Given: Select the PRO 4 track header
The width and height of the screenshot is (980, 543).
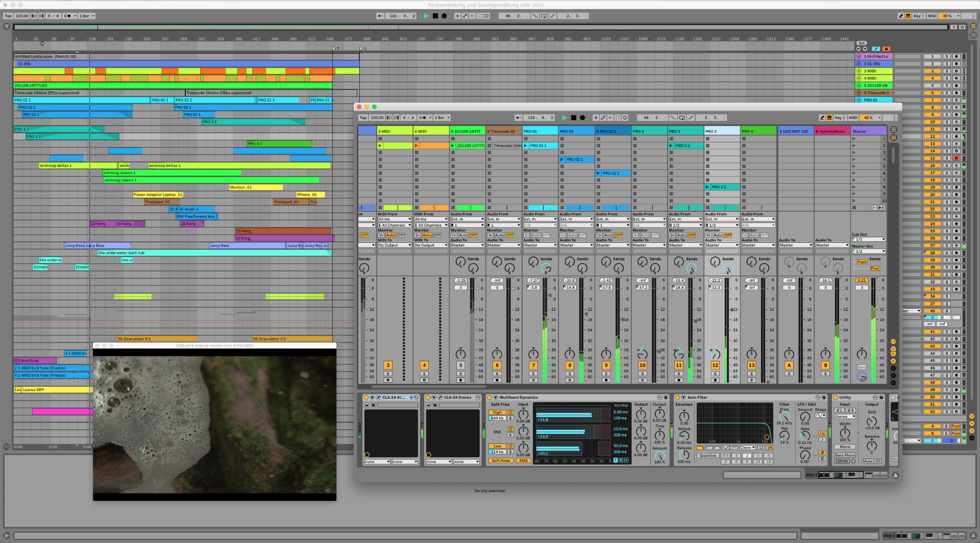Looking at the screenshot, I should (758, 131).
